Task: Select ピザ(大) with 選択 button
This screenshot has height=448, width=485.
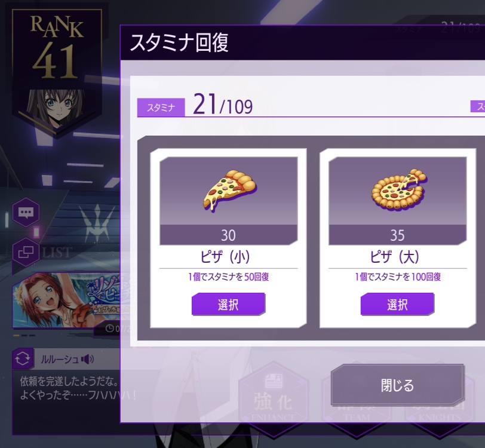Action: pyautogui.click(x=397, y=305)
